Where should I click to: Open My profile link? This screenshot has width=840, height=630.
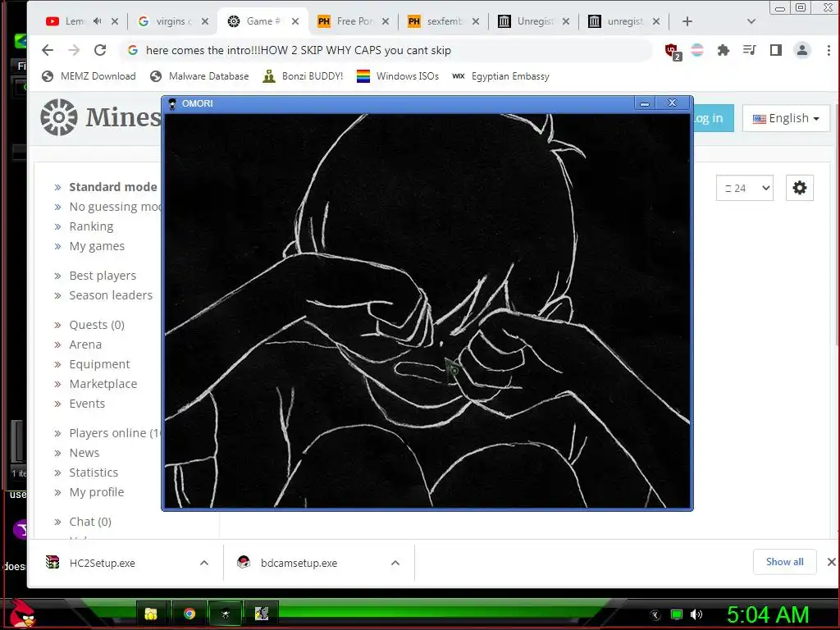97,492
